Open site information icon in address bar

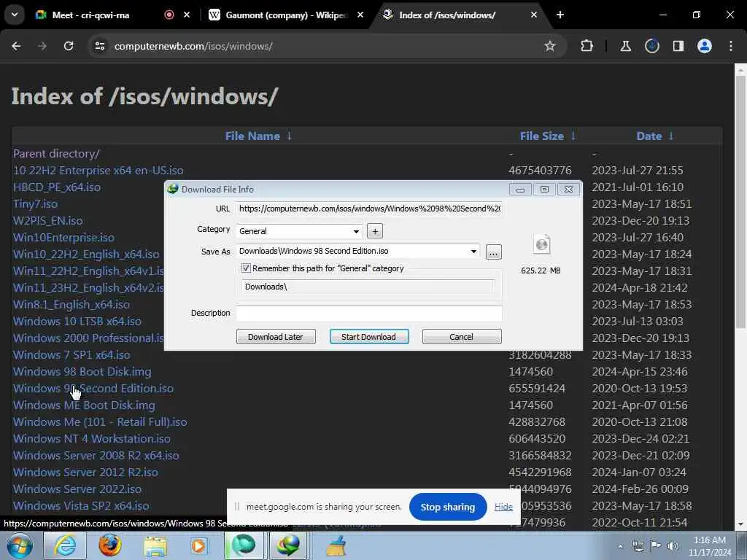click(99, 46)
